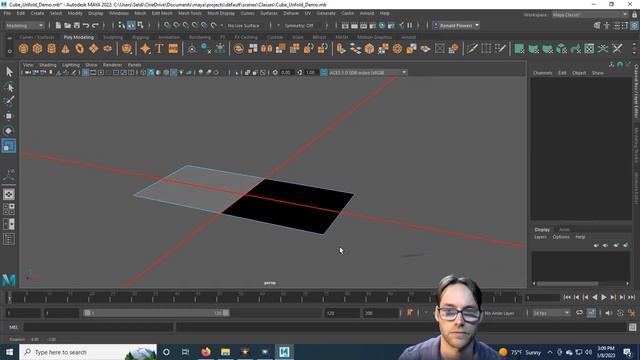Screen dimensions: 640x360
Task: Click the Save Scene icon
Action: coord(77,25)
